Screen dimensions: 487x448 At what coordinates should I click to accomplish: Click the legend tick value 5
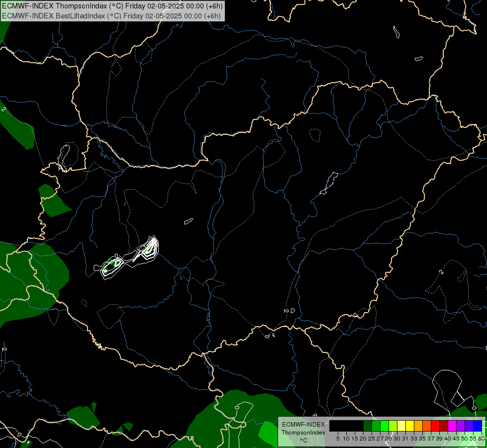pos(338,439)
